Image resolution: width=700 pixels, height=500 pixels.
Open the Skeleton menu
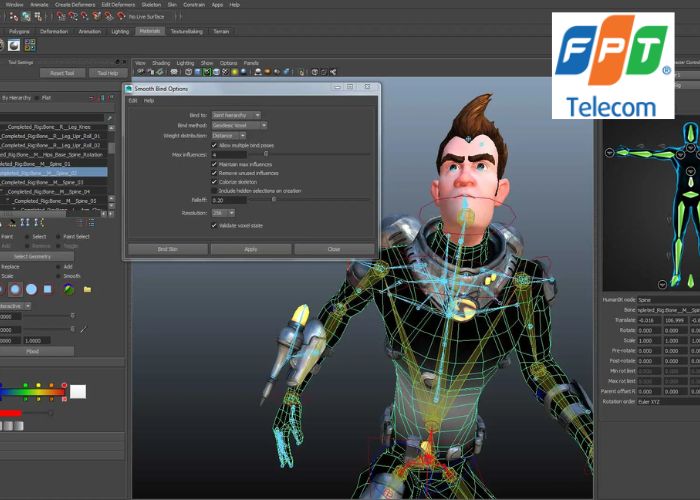[x=151, y=4]
